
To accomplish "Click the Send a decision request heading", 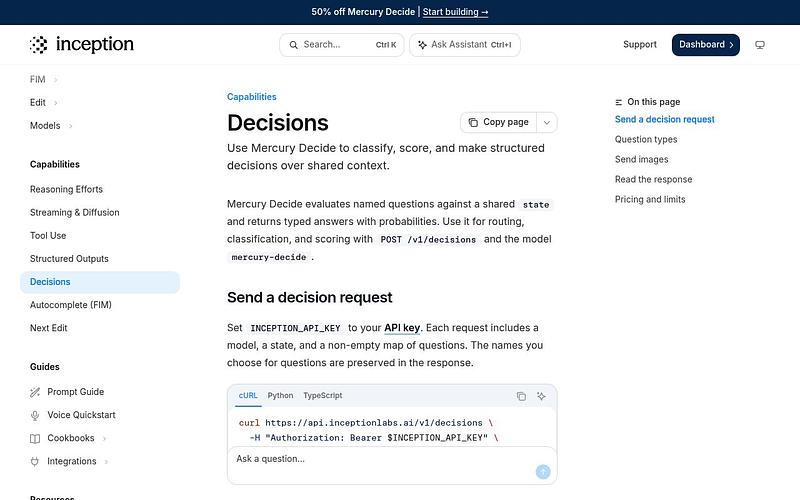I will point(310,297).
